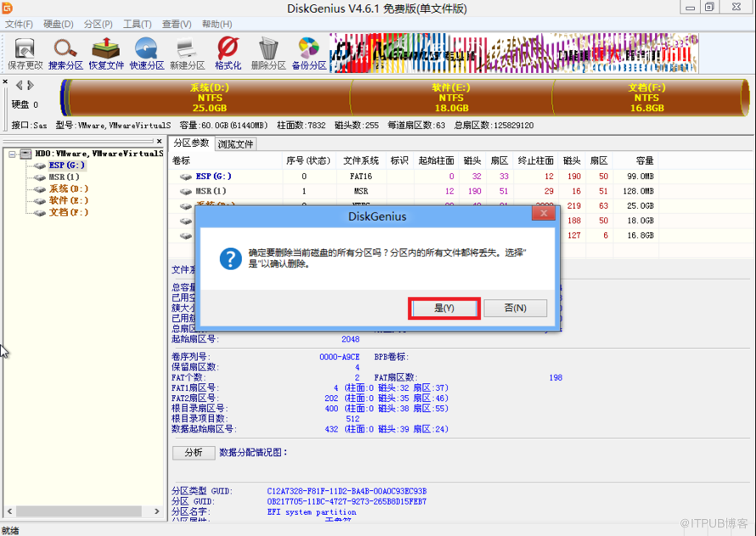Open the 工具(T) menu
Viewport: 756px width, 536px height.
138,25
